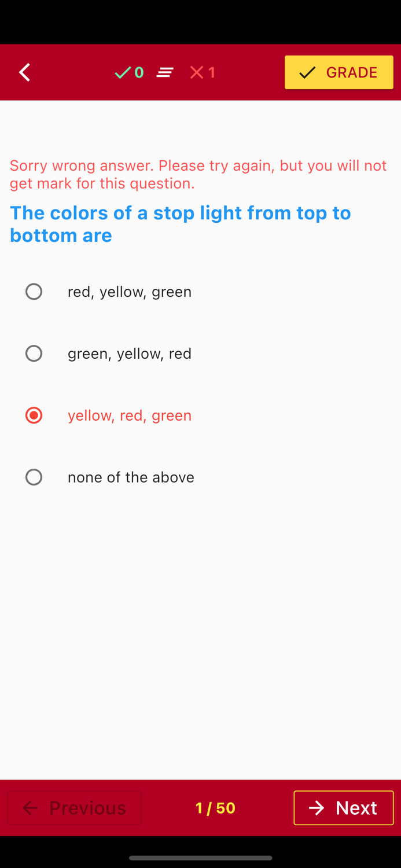The width and height of the screenshot is (401, 868).
Task: Tap the home indicator bar at screen bottom
Action: (200, 858)
